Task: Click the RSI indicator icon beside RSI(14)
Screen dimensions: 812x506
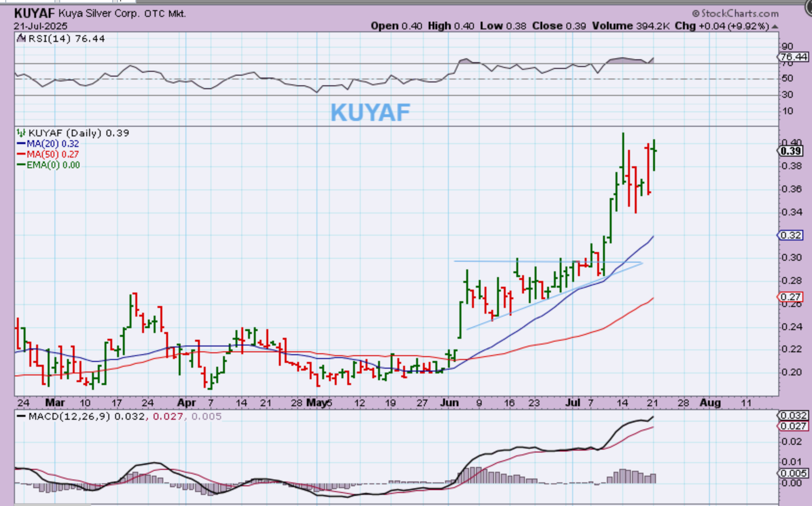Action: click(21, 38)
